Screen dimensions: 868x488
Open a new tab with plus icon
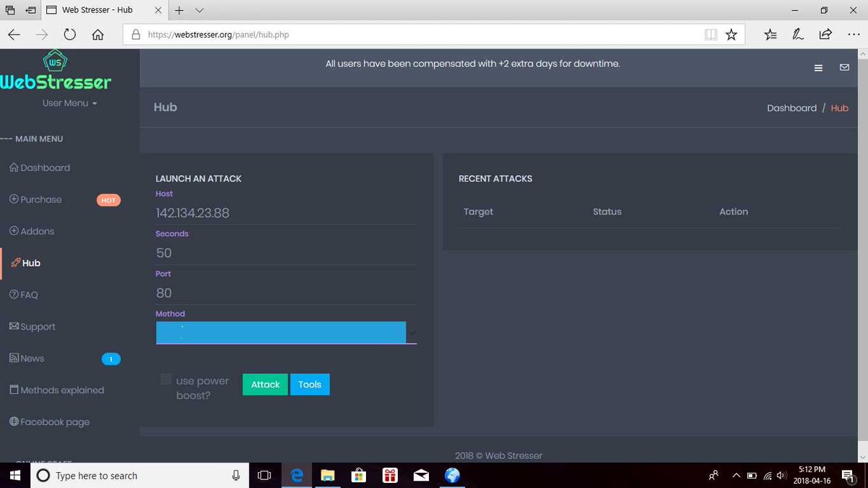179,10
